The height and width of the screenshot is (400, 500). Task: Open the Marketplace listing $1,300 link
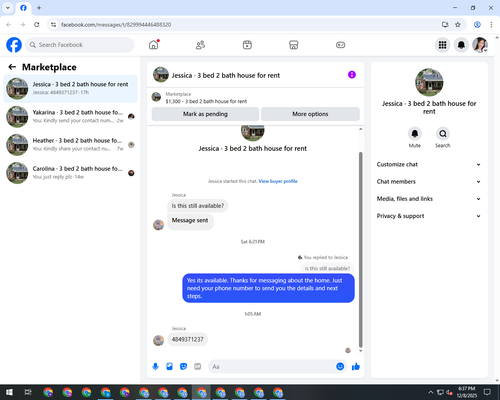tap(206, 101)
